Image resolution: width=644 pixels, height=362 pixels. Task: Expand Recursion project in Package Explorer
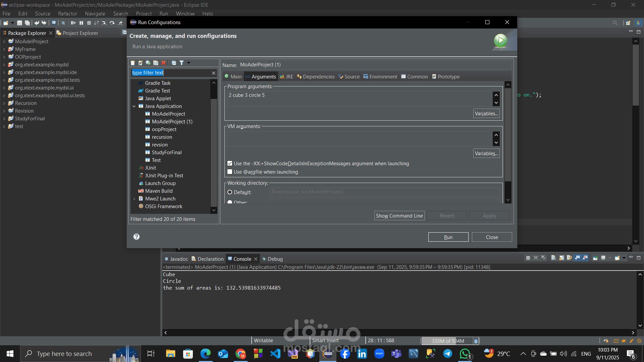4,103
